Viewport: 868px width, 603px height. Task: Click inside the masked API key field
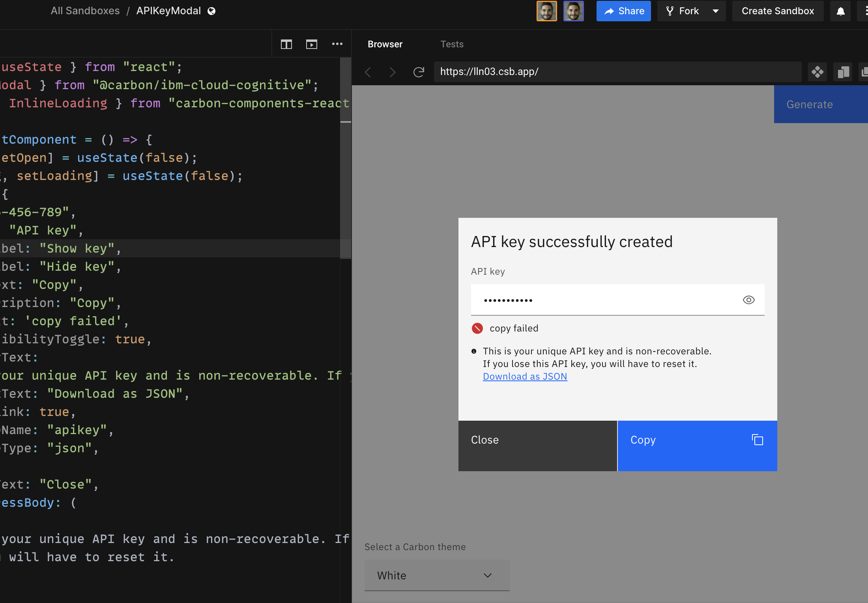click(592, 300)
